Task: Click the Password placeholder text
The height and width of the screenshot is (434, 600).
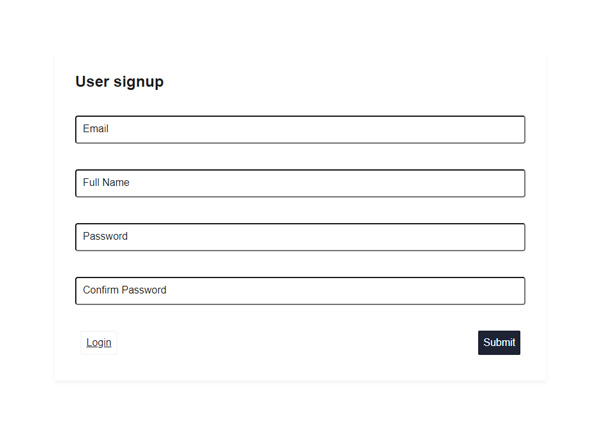Action: point(105,236)
